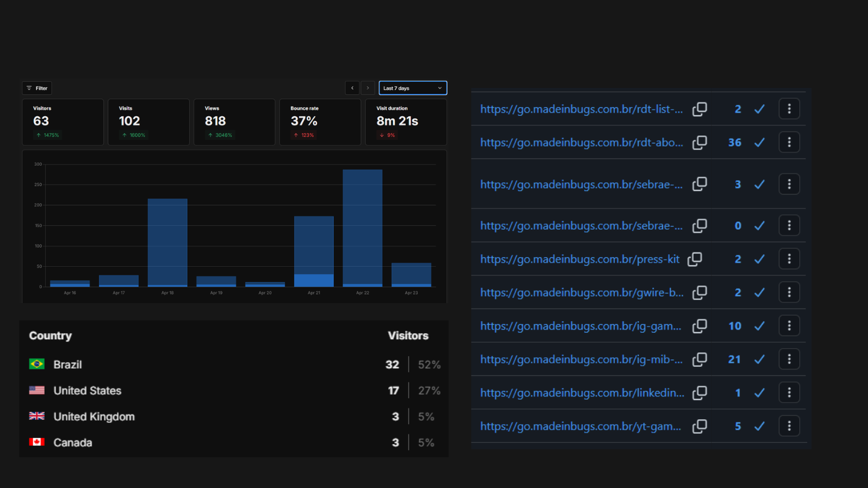Copy the yt-gam link

(699, 427)
